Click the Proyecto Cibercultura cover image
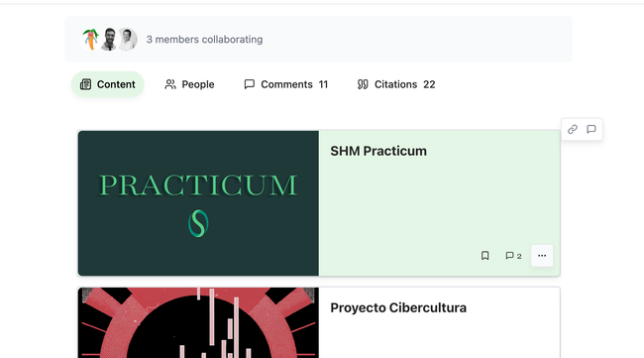The height and width of the screenshot is (358, 644). click(x=198, y=322)
